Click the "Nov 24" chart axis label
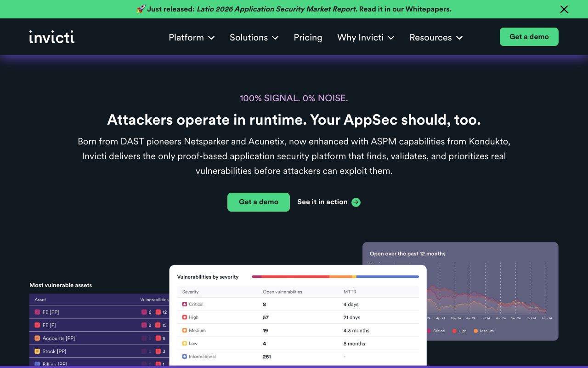This screenshot has height=368, width=588. click(547, 318)
